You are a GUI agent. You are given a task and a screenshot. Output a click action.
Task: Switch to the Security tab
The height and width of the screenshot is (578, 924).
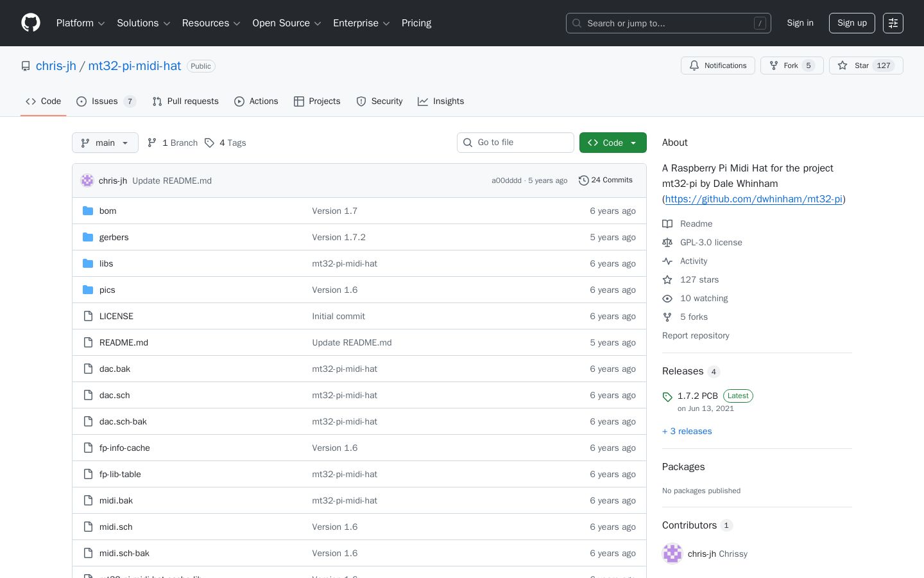pos(379,101)
